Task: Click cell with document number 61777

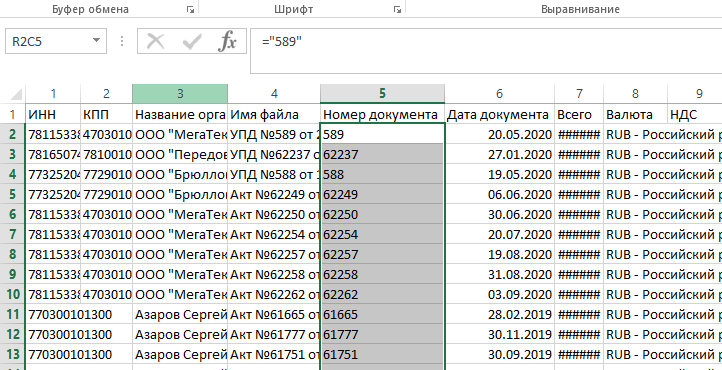Action: [x=382, y=334]
